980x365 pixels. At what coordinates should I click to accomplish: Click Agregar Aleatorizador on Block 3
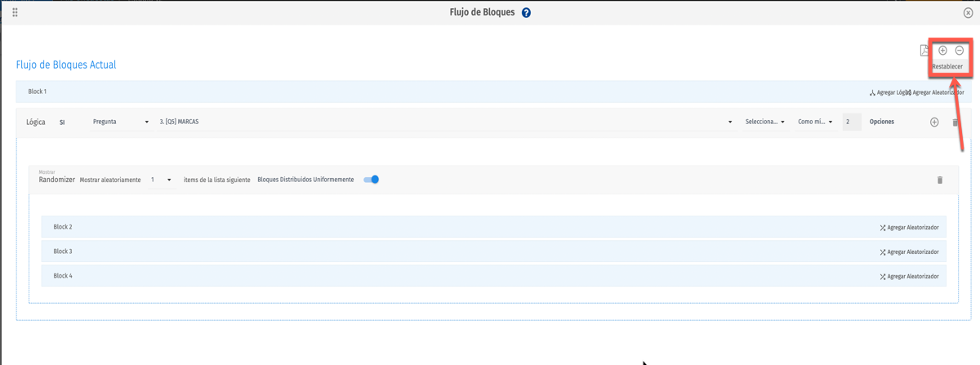[909, 252]
